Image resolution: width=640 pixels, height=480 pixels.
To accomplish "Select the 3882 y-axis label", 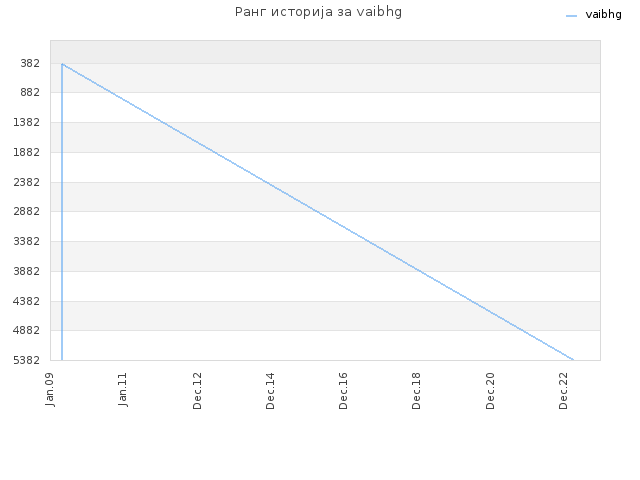I will (27, 271).
